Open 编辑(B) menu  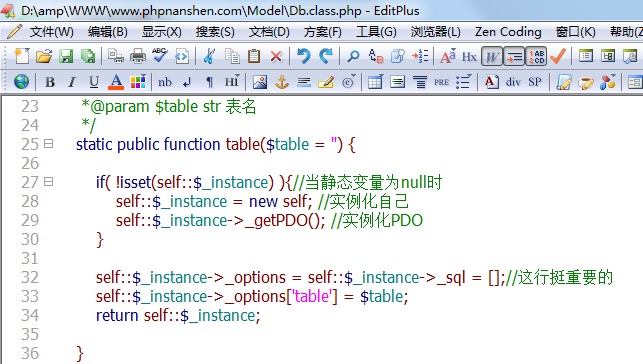pos(107,32)
